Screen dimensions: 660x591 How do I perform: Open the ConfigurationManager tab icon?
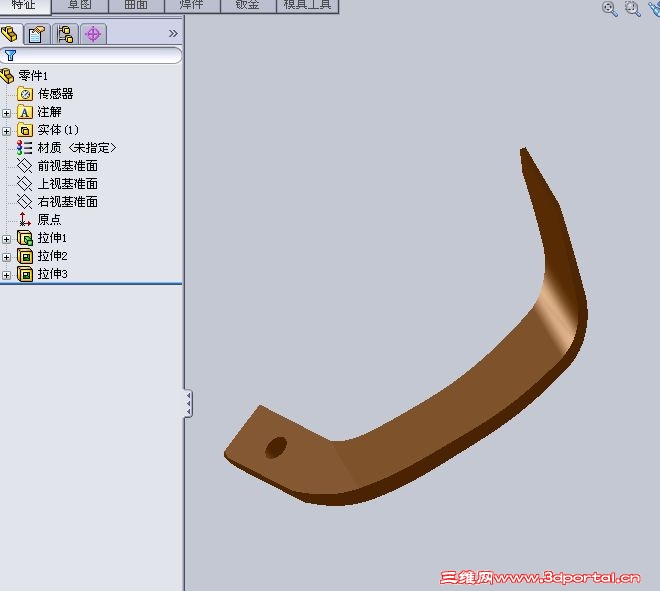(65, 34)
